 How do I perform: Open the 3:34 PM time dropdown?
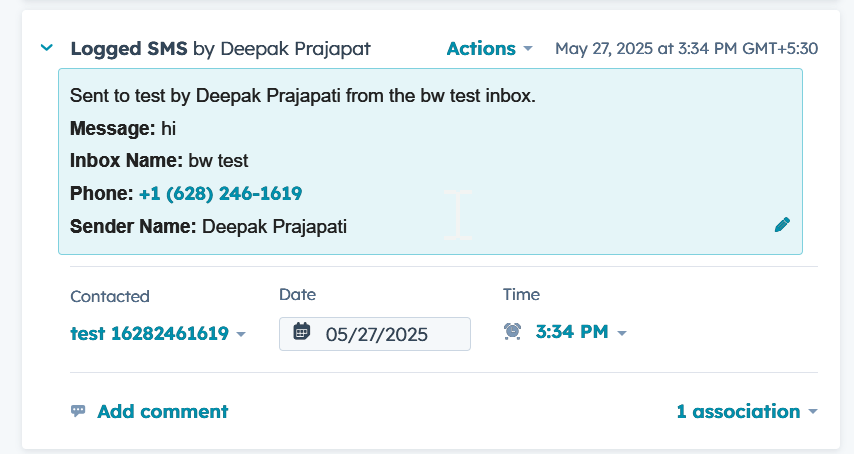point(581,332)
